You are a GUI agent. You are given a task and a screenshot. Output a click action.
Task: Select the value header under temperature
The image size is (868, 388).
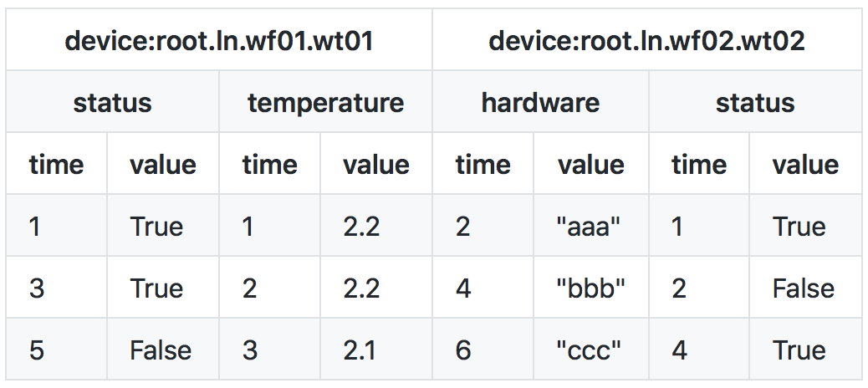pos(375,165)
